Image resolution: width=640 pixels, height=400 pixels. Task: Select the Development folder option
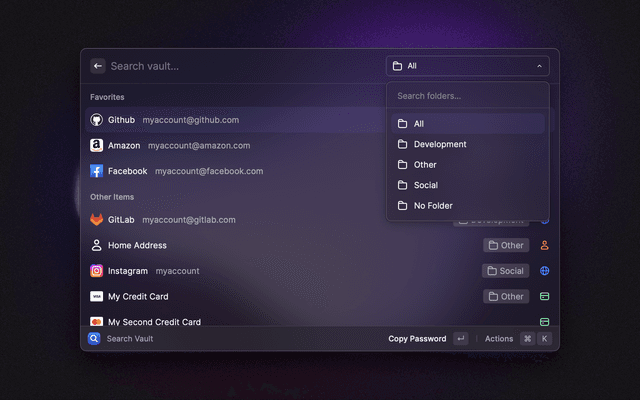[440, 144]
